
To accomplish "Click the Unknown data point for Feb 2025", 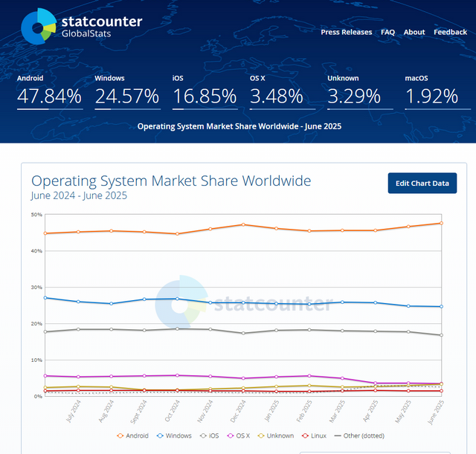I will [x=309, y=386].
